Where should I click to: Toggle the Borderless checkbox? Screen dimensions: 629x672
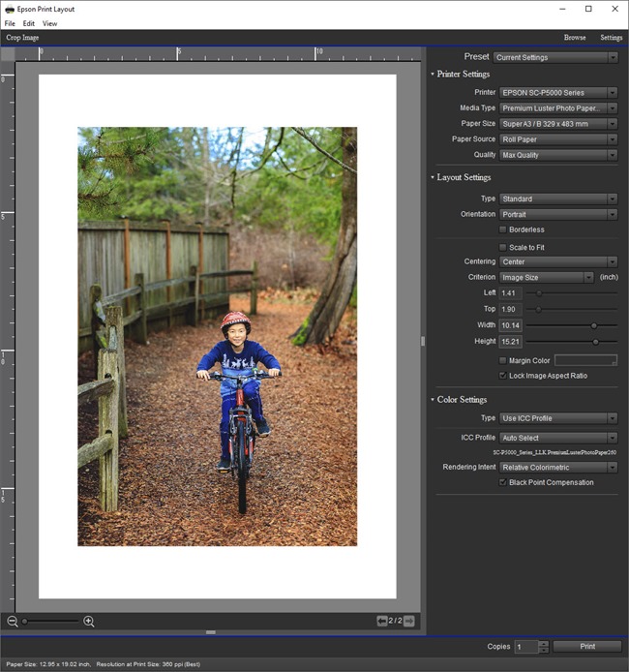[502, 229]
